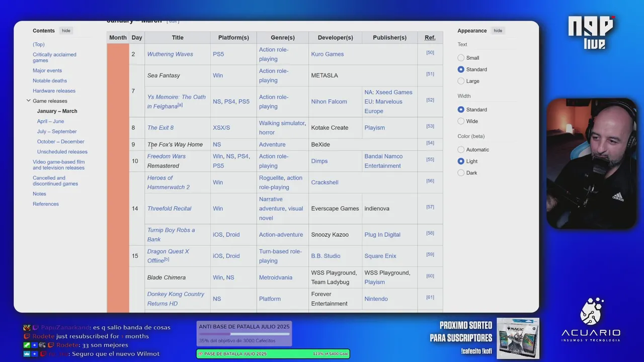Open the Square Enix publisher link

click(x=380, y=256)
